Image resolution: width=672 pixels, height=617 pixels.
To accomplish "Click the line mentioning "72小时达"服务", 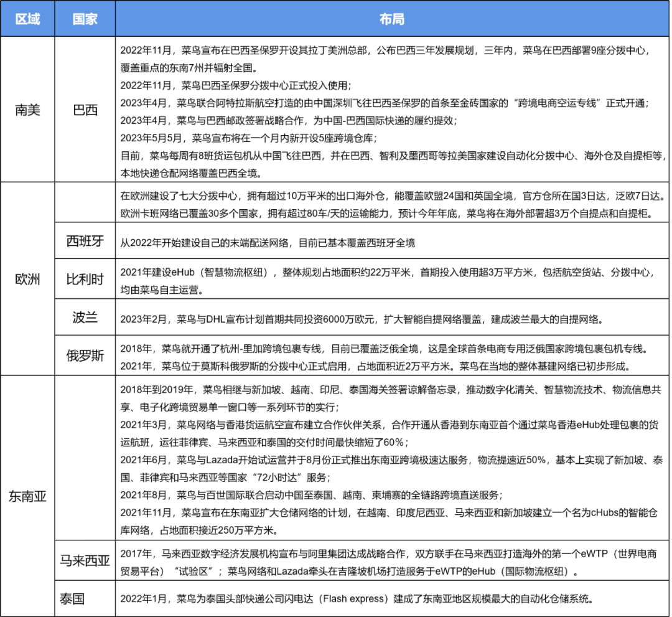I will (226, 477).
